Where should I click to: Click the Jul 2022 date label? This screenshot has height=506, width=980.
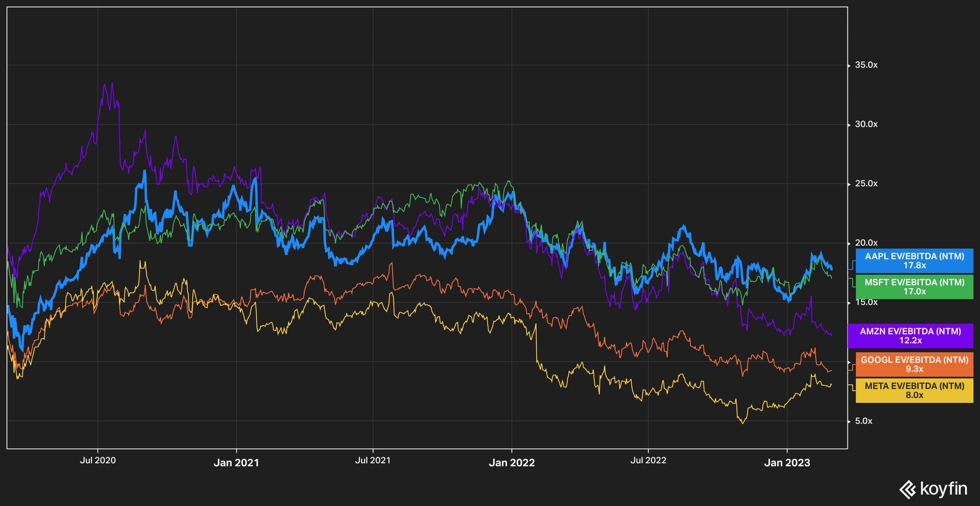tap(648, 460)
